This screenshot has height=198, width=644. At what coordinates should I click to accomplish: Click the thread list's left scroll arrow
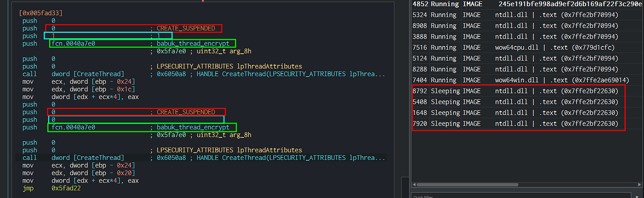(414, 184)
